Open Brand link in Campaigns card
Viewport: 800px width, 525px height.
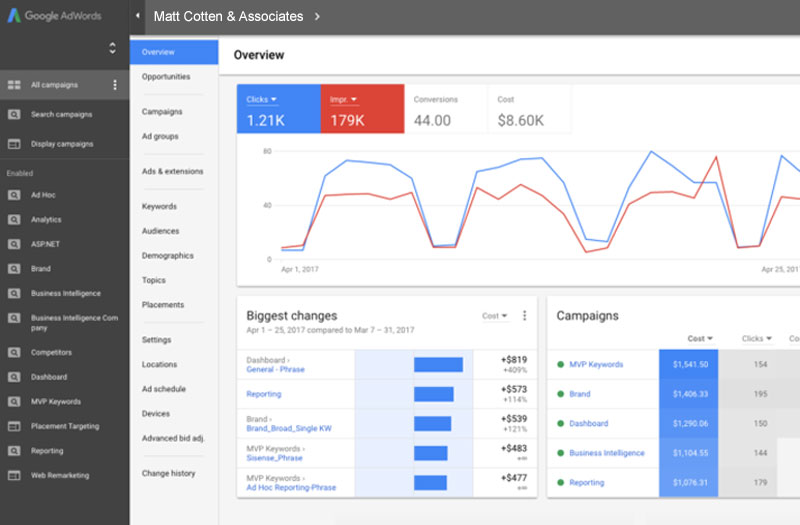[x=580, y=394]
